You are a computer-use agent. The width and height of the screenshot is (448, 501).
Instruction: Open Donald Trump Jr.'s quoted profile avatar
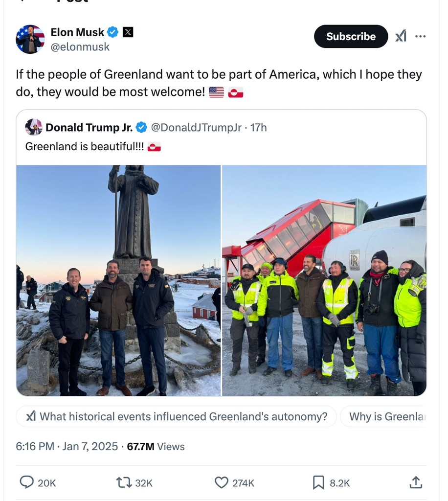coord(34,127)
